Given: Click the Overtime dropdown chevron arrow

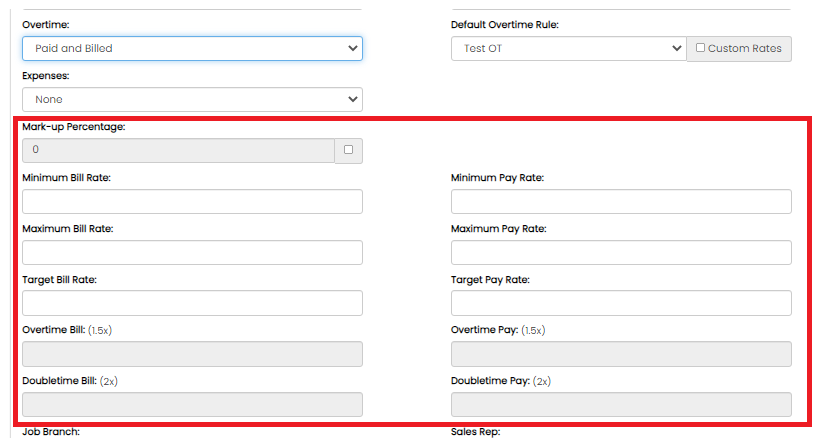Looking at the screenshot, I should [x=353, y=48].
